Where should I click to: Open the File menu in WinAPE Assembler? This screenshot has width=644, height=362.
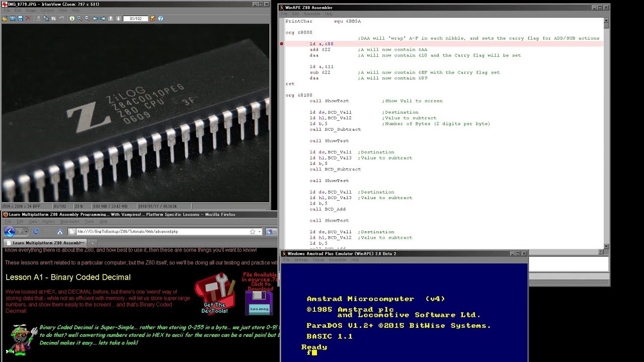pyautogui.click(x=285, y=14)
